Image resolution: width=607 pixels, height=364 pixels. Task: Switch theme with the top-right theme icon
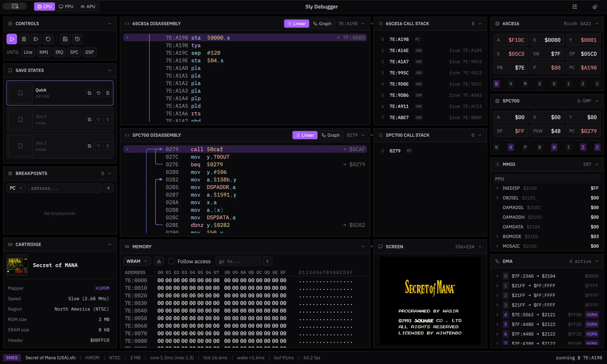pos(595,7)
